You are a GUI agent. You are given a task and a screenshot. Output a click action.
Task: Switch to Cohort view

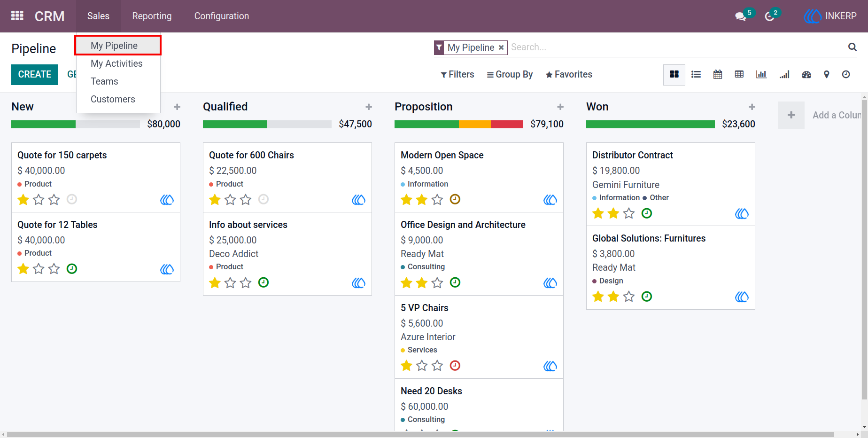784,74
